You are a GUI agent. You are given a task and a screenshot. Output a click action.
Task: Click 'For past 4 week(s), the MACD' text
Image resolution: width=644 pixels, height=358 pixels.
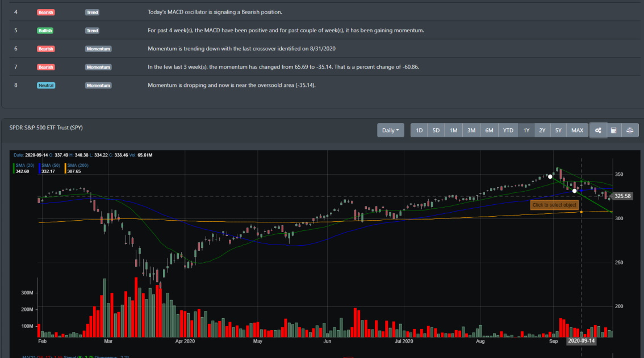pyautogui.click(x=286, y=31)
